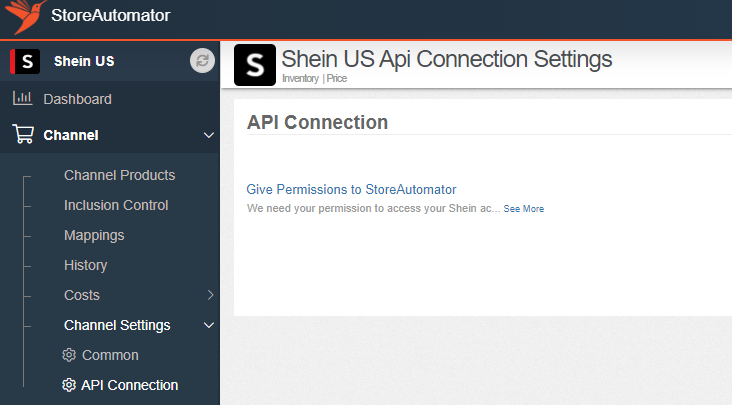Open the History menu item
The image size is (732, 405).
pyautogui.click(x=85, y=265)
